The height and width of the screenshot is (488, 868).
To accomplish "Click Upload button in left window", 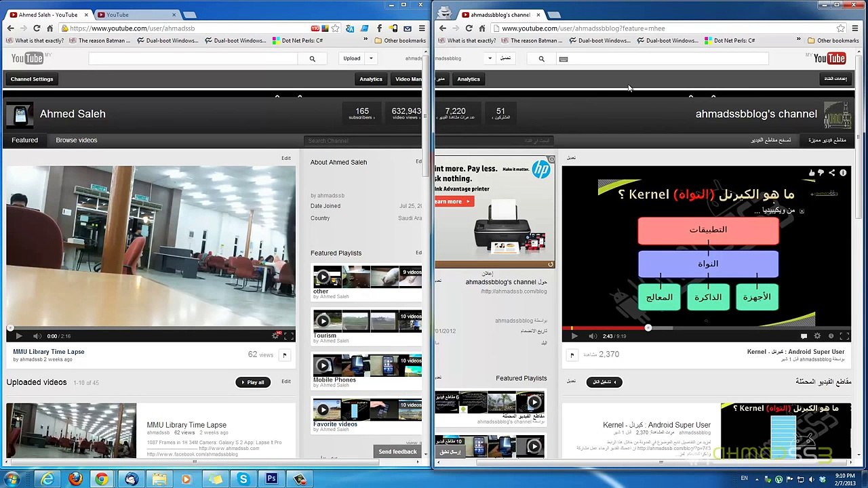I will [x=351, y=59].
